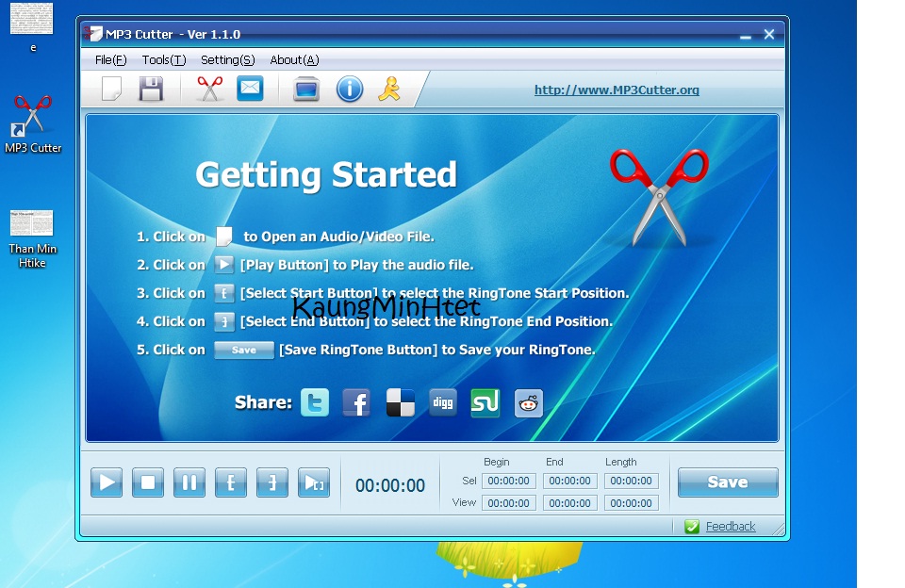
Task: Close the MP3 Cutter window
Action: (x=769, y=35)
